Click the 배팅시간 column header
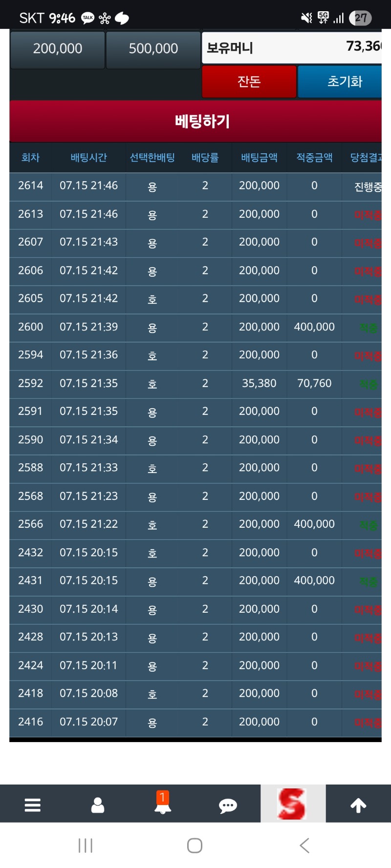The height and width of the screenshot is (868, 391). tap(88, 158)
